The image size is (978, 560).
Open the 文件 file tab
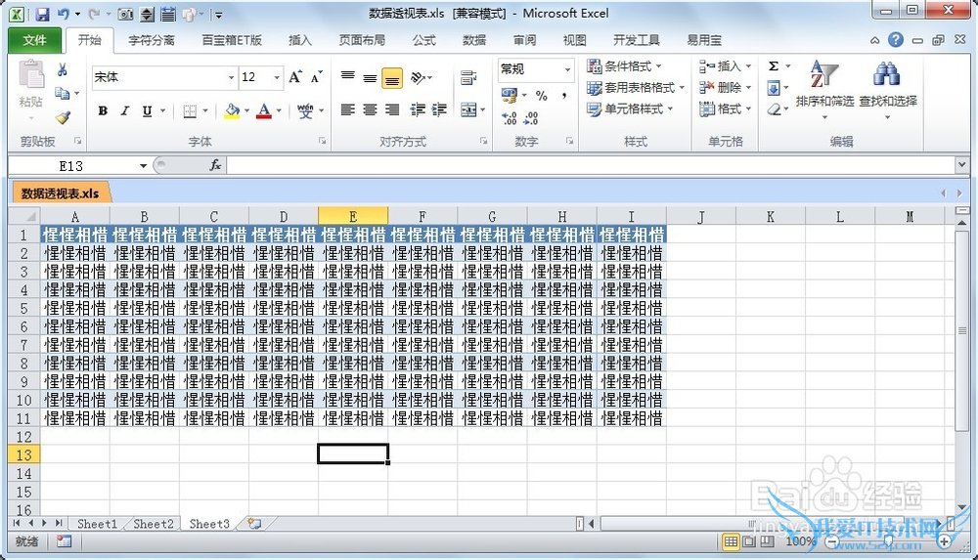34,40
